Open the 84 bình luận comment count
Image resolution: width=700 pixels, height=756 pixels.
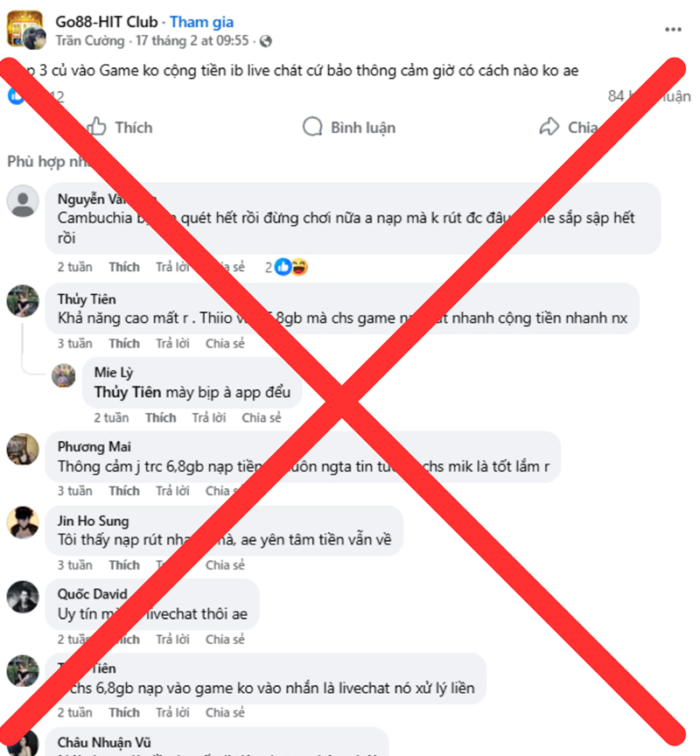click(x=649, y=96)
